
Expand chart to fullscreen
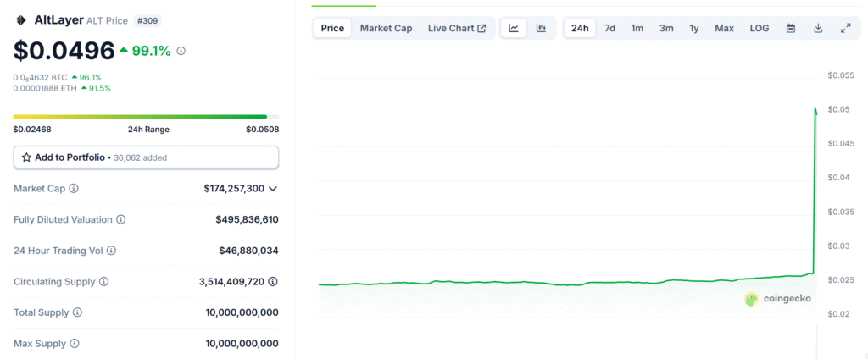click(845, 28)
